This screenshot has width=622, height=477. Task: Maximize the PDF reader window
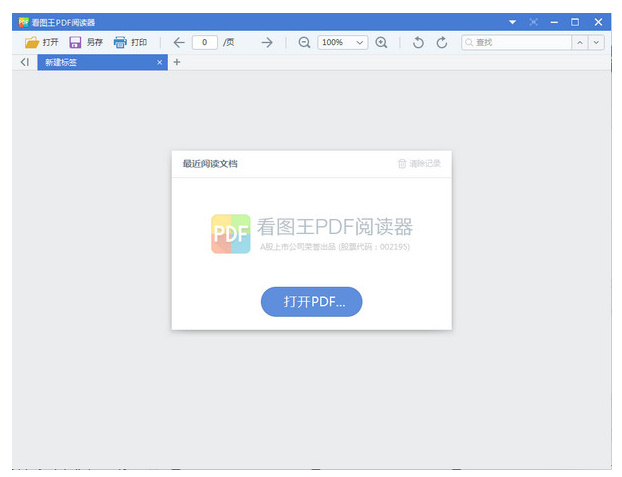[575, 22]
